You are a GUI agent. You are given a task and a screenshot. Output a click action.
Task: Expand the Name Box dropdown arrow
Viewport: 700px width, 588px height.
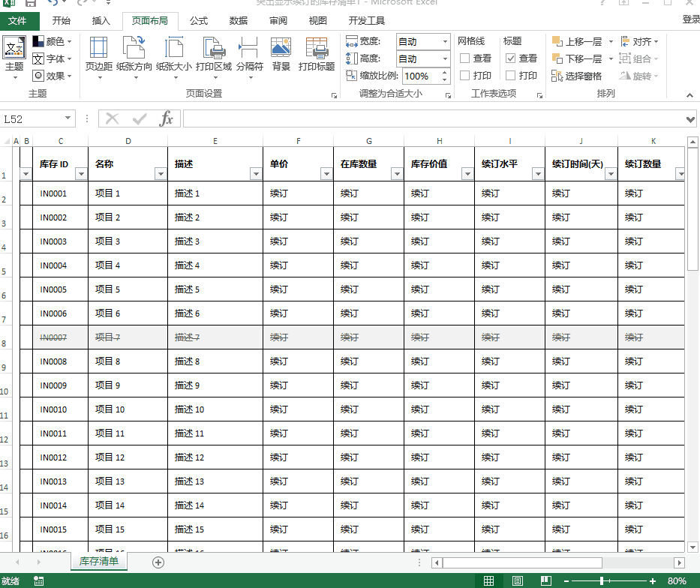(x=68, y=118)
